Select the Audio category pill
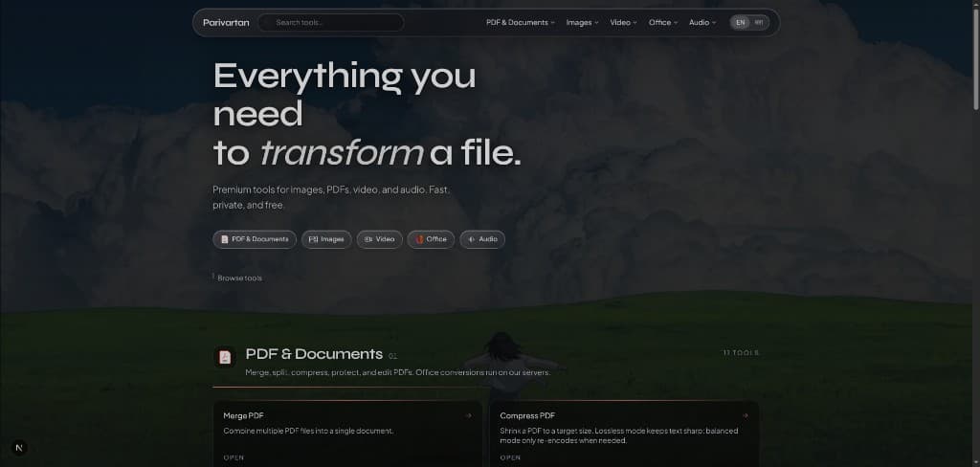The image size is (980, 467). 482,239
